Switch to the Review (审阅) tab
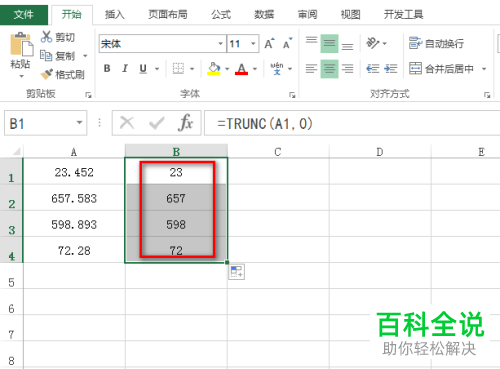500x369 pixels. click(x=307, y=15)
